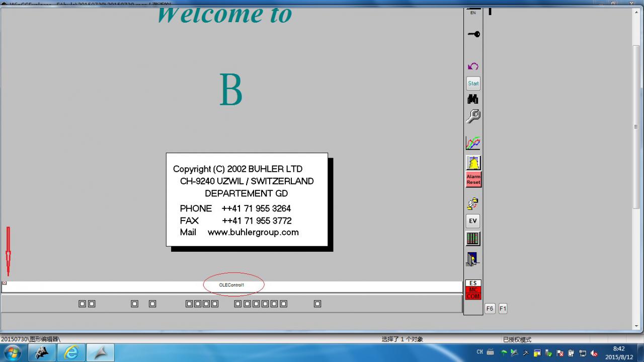The image size is (644, 362).
Task: Select the OLEControl1 label
Action: [231, 285]
